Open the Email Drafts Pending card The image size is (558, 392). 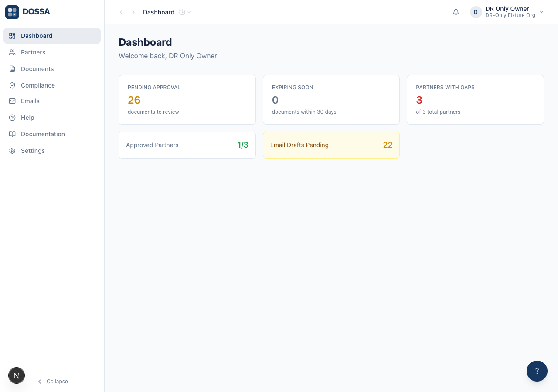[x=331, y=145]
